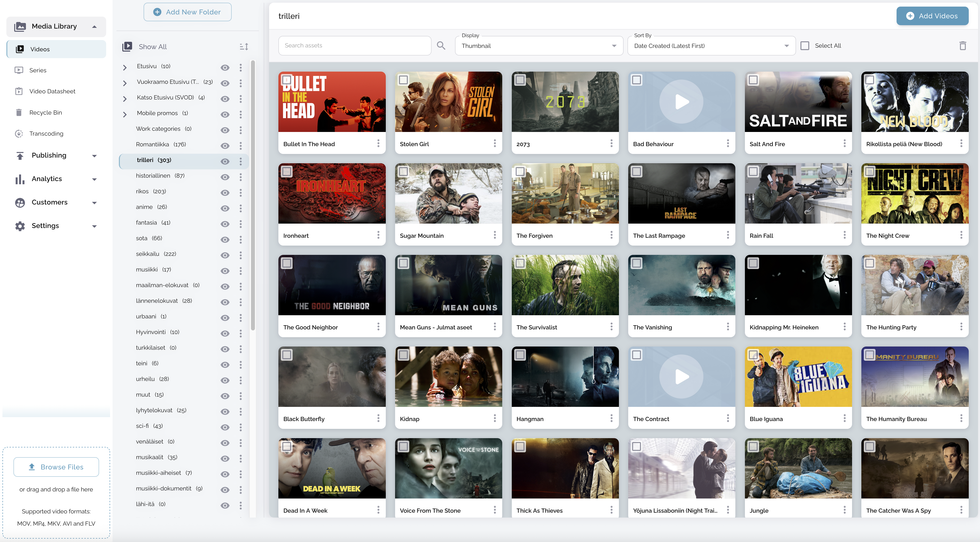Expand the Etusivu folder
Screen dimensions: 980x542
[125, 67]
